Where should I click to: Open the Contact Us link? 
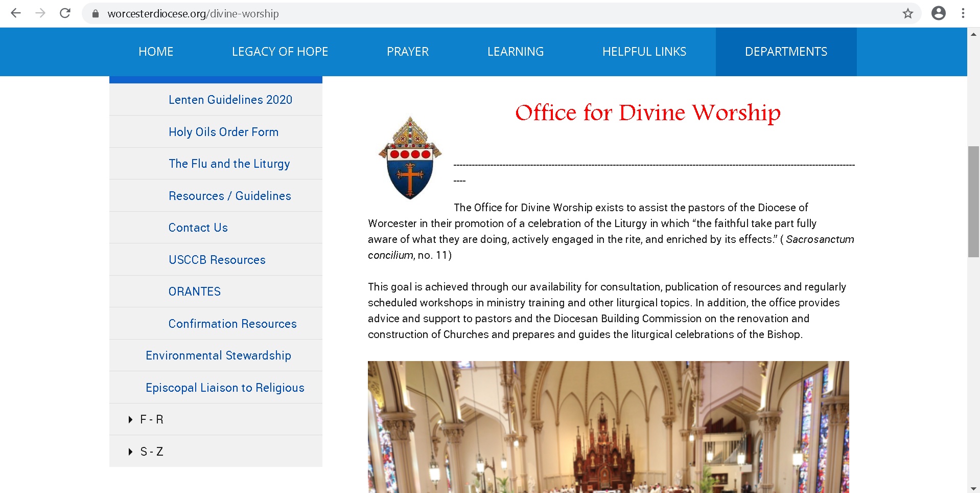point(198,228)
